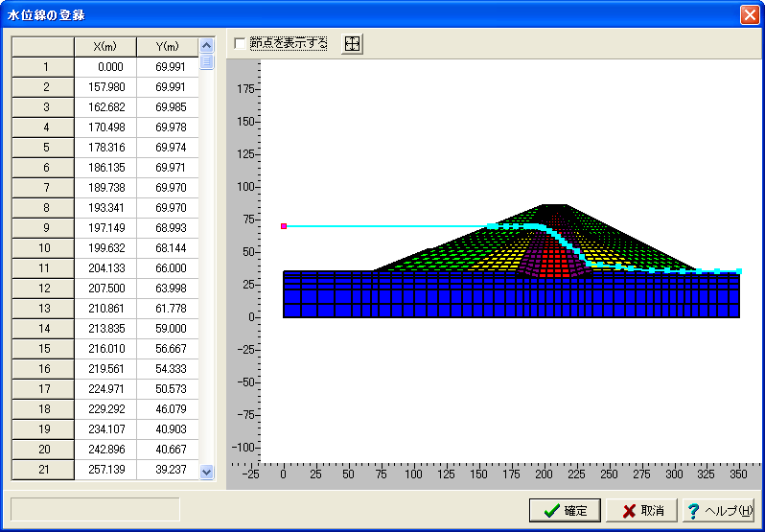Click Y cell with value 69.974
The image size is (765, 532).
point(168,148)
